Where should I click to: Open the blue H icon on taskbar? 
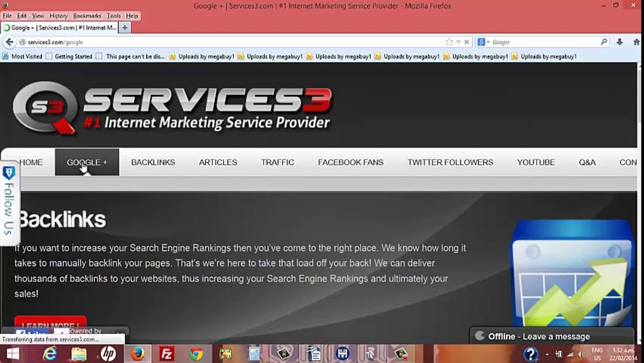pos(343,354)
